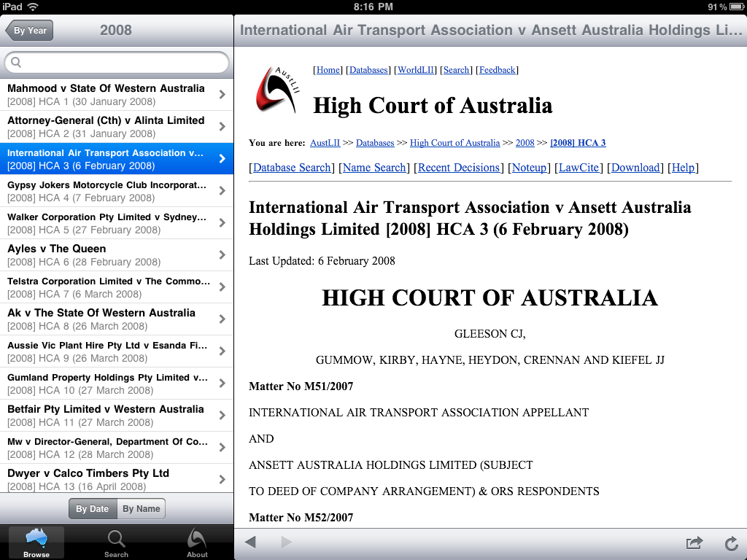The height and width of the screenshot is (560, 747).
Task: Open Telstra Corporation Limited case
Action: click(x=116, y=287)
